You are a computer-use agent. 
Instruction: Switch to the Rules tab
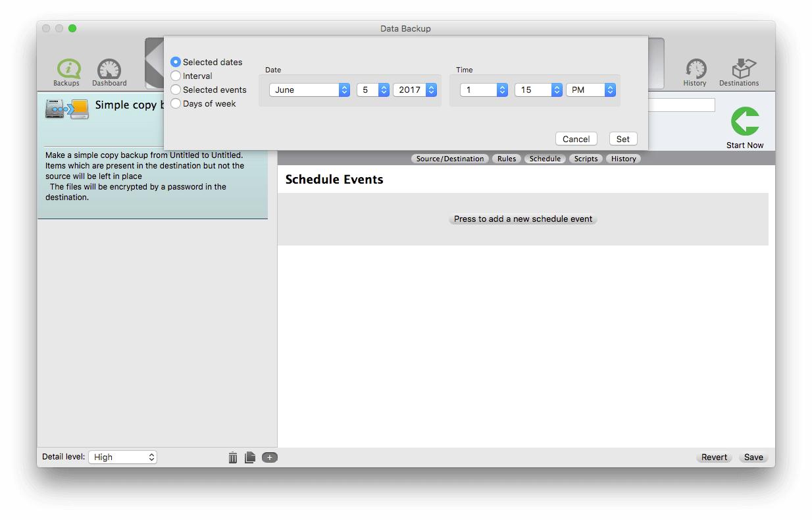506,158
